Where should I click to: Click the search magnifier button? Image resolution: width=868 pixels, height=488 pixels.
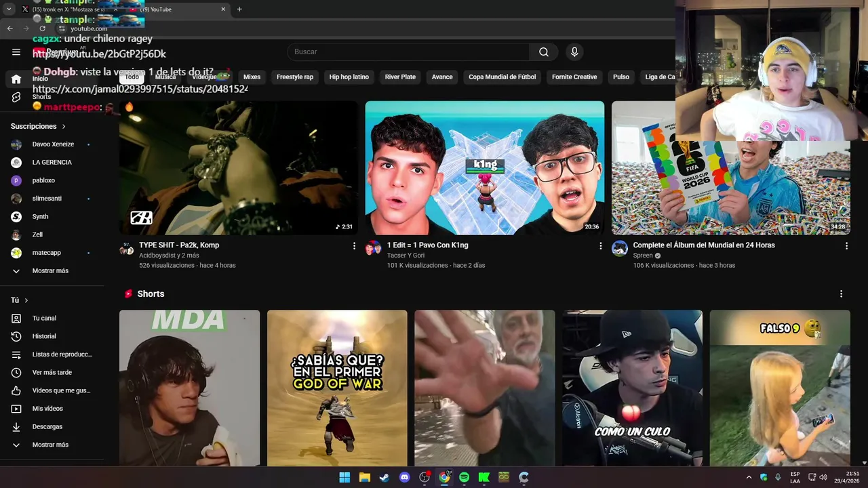pyautogui.click(x=544, y=52)
